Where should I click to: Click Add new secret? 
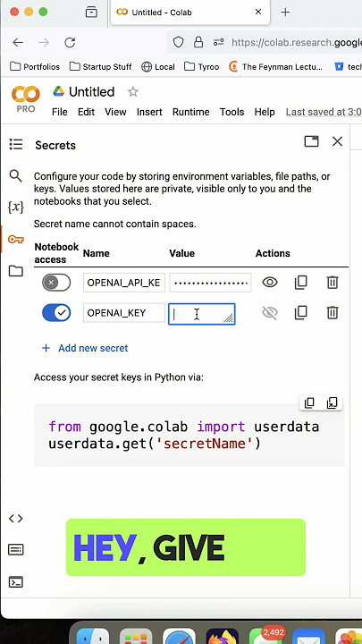(x=85, y=348)
